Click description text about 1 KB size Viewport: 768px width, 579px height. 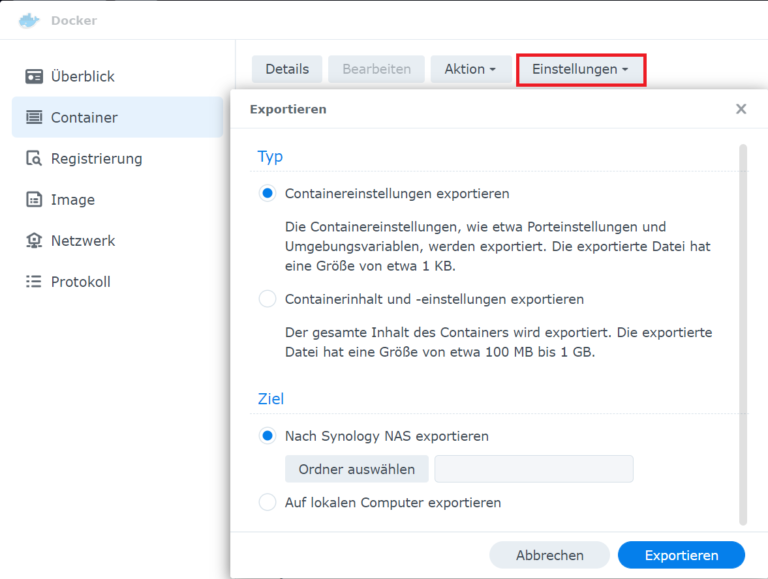pos(498,246)
